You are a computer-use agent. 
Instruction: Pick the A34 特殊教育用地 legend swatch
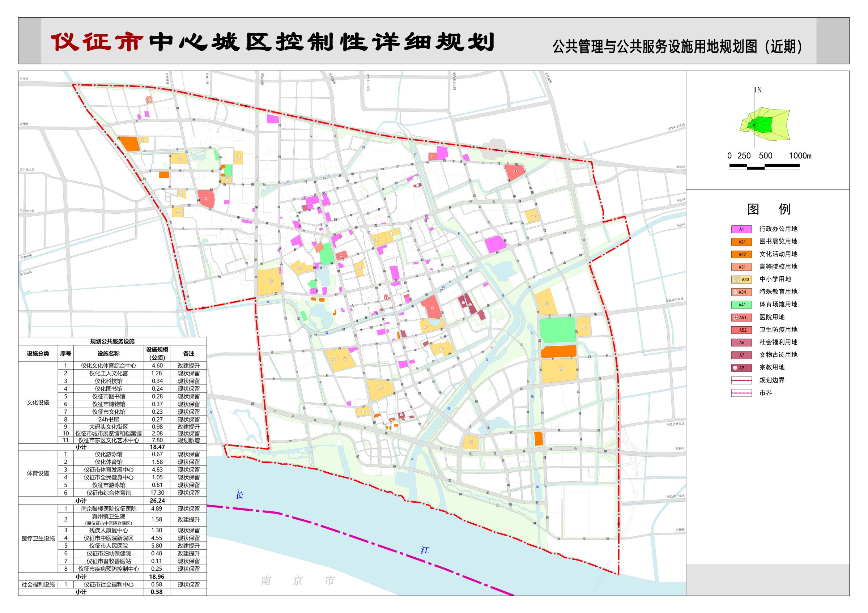point(741,292)
